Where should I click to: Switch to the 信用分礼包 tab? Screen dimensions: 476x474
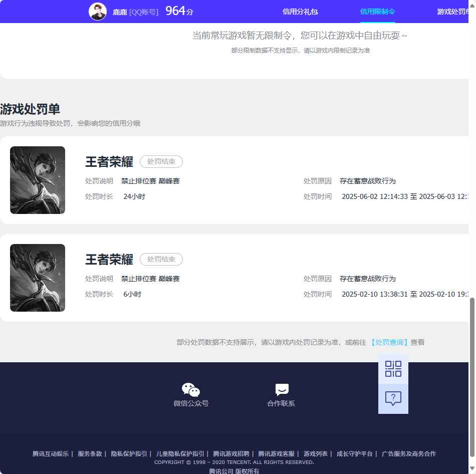300,12
